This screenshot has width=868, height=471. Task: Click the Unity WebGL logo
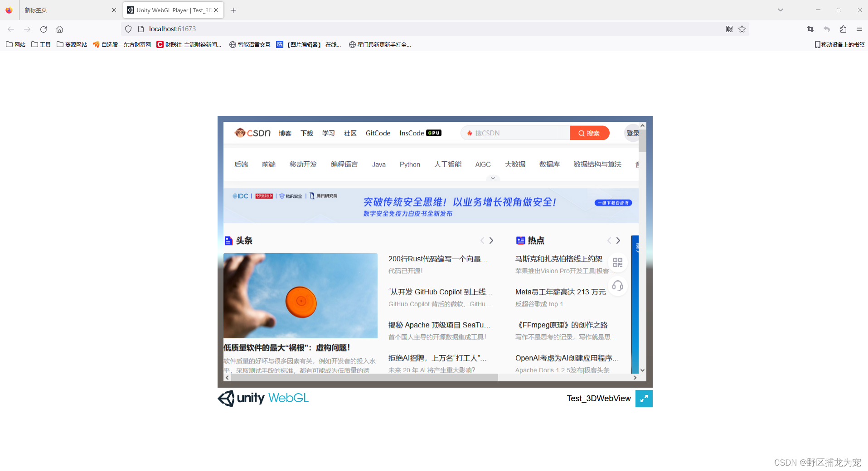point(263,399)
